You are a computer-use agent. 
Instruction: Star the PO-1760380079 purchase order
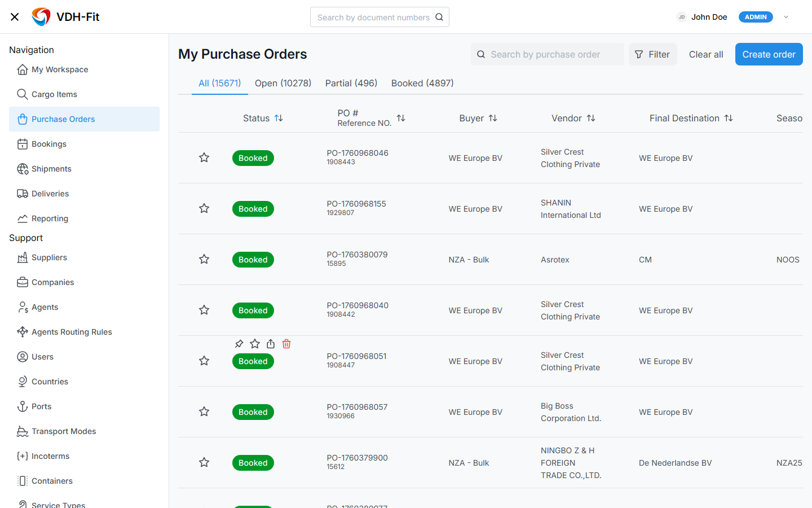[204, 259]
